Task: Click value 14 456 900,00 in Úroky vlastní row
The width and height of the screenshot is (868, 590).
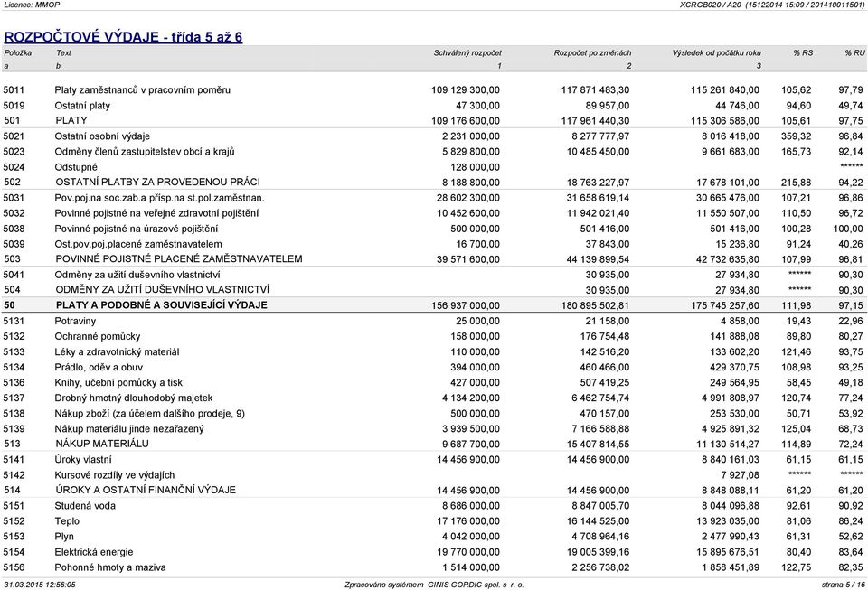Action: [468, 460]
